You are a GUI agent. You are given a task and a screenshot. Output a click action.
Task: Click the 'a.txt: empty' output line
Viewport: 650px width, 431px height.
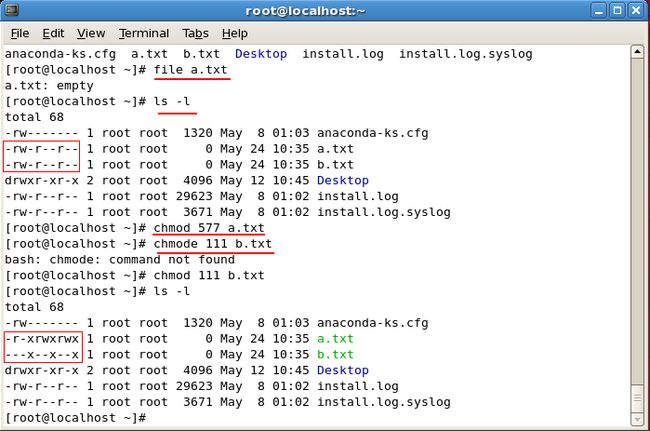(49, 86)
